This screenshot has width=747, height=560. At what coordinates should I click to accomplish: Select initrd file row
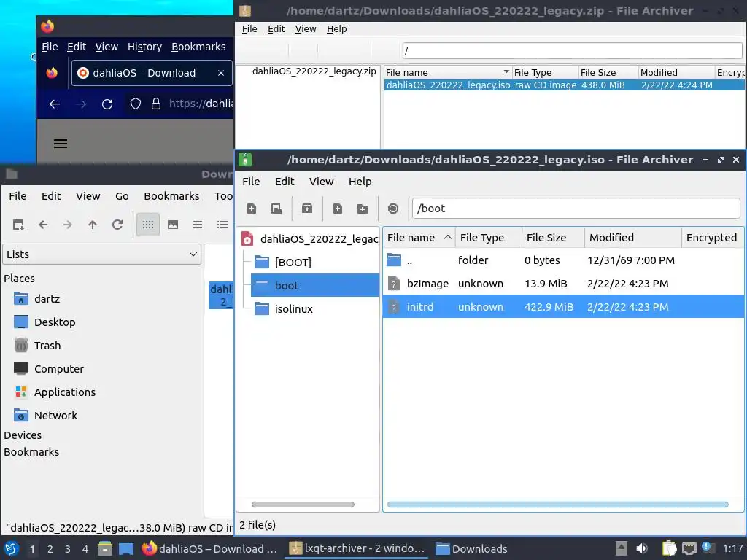(x=563, y=307)
